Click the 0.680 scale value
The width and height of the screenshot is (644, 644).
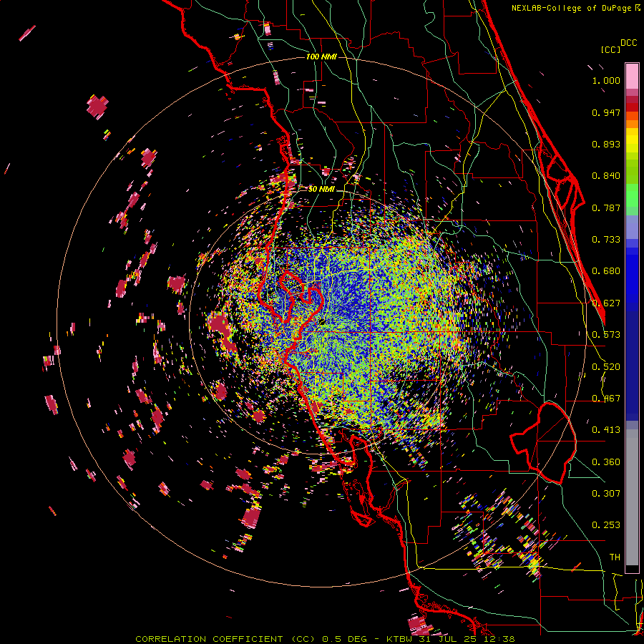pos(606,271)
